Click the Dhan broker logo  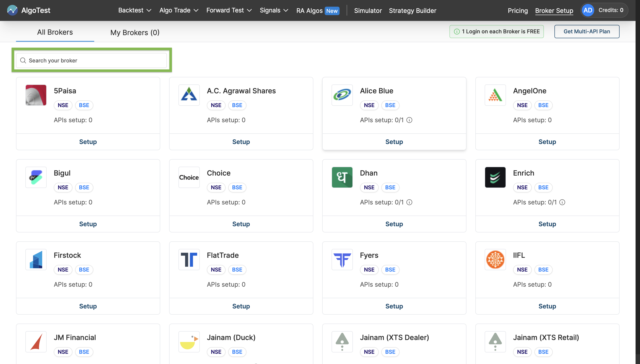[342, 177]
